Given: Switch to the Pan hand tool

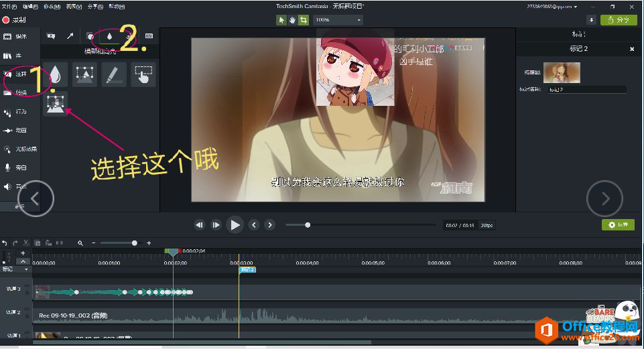Looking at the screenshot, I should 292,19.
